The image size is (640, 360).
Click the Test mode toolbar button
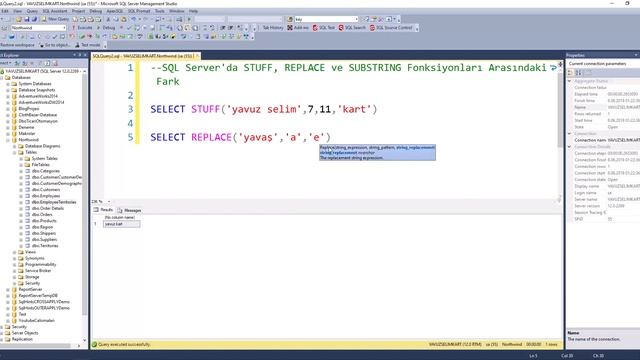tap(88, 45)
